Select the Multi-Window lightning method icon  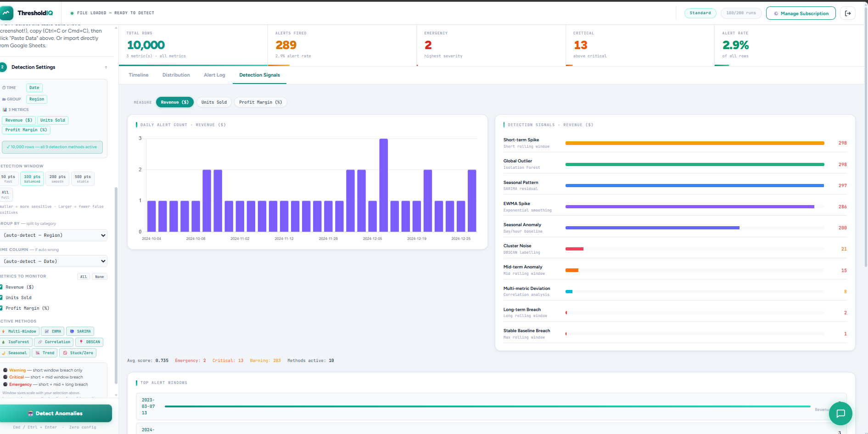tap(4, 331)
